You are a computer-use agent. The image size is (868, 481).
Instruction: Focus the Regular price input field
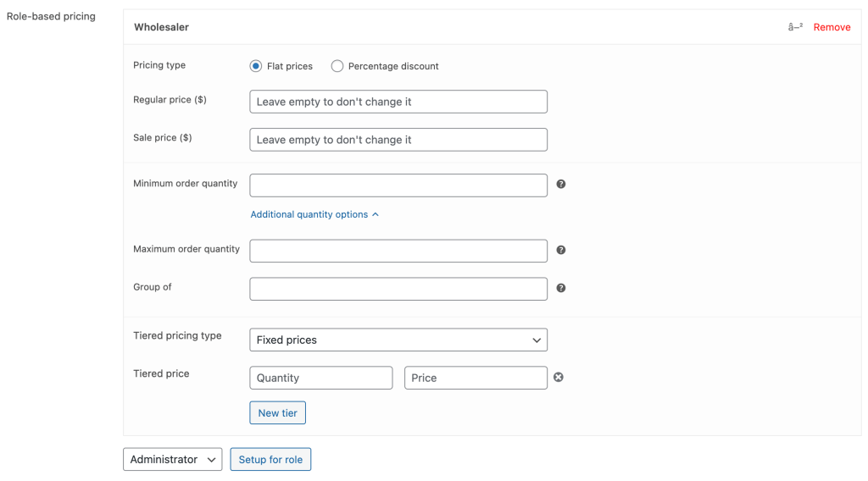tap(398, 102)
